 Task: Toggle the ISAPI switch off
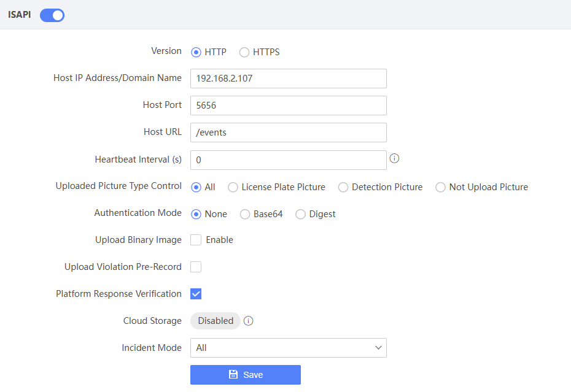point(52,15)
